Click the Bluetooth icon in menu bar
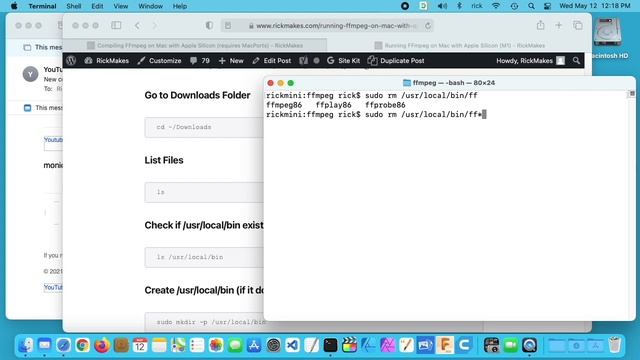Image resolution: width=640 pixels, height=360 pixels. click(459, 6)
